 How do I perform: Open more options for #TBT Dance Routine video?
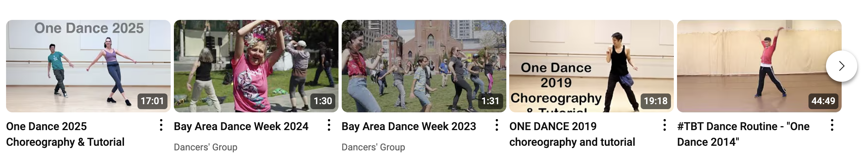tap(832, 125)
